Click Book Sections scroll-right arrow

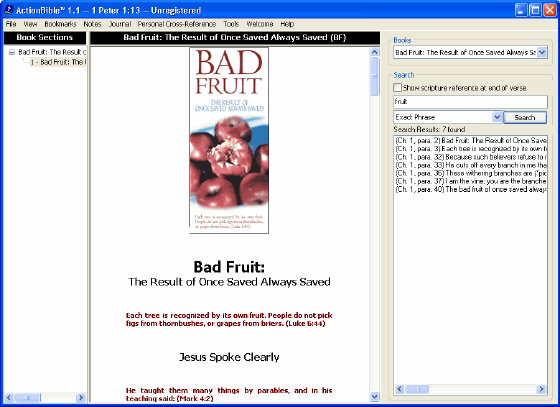tap(81, 397)
